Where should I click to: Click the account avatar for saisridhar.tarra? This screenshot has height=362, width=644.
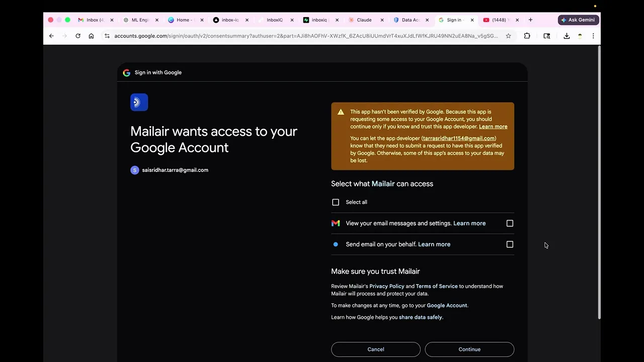tap(134, 170)
